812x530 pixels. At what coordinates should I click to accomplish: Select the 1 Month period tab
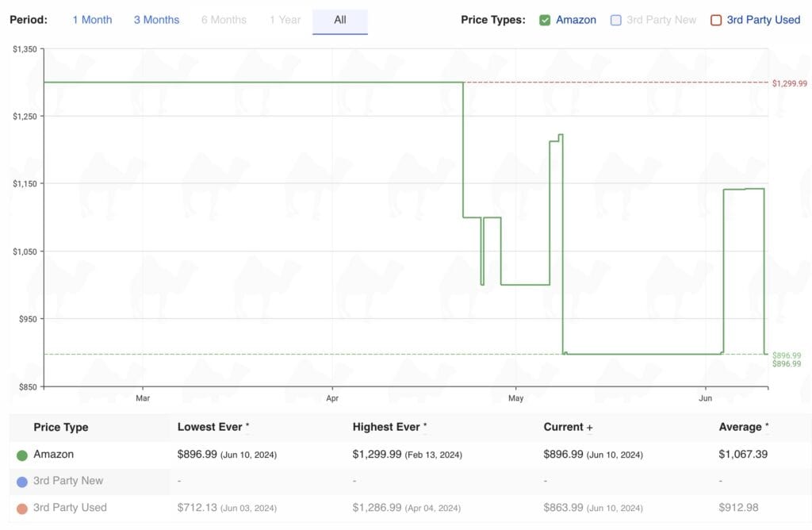[x=92, y=20]
